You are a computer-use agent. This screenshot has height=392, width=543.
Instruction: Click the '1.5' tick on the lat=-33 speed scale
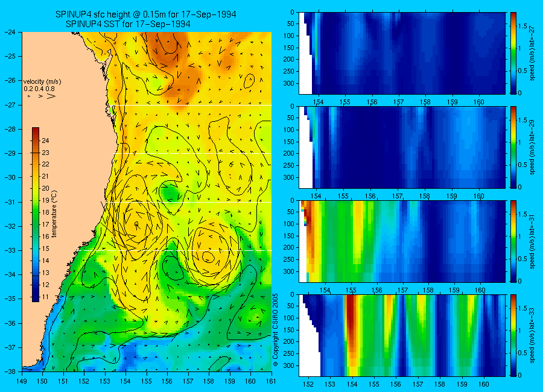[522, 309]
